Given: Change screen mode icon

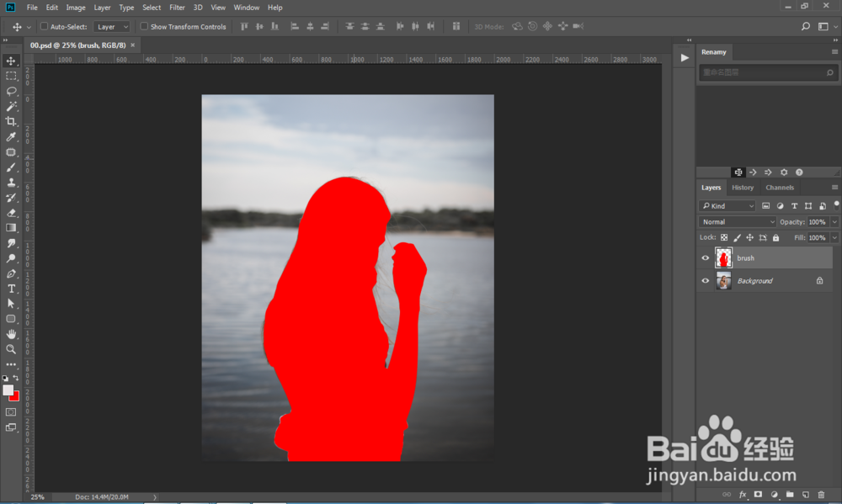Looking at the screenshot, I should tap(11, 427).
